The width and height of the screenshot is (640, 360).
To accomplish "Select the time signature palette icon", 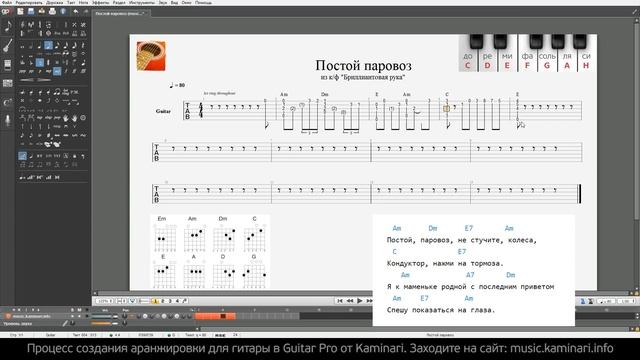I will click(x=40, y=25).
